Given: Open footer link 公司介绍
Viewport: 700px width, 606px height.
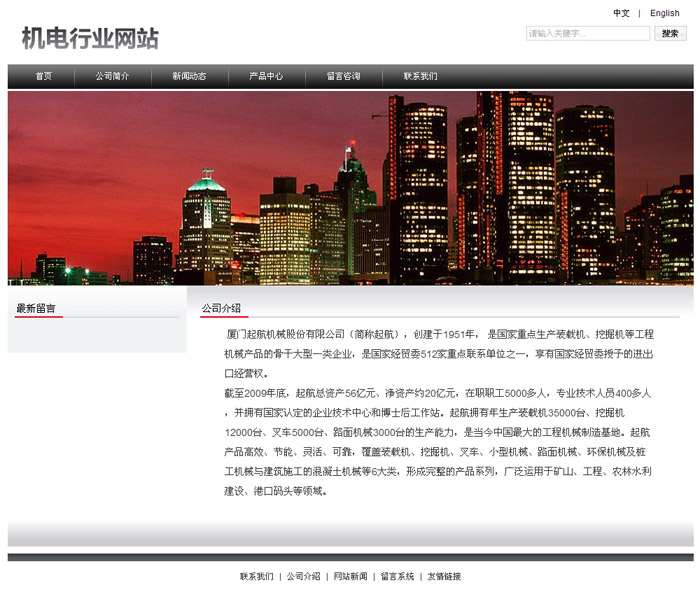Looking at the screenshot, I should coord(304,577).
